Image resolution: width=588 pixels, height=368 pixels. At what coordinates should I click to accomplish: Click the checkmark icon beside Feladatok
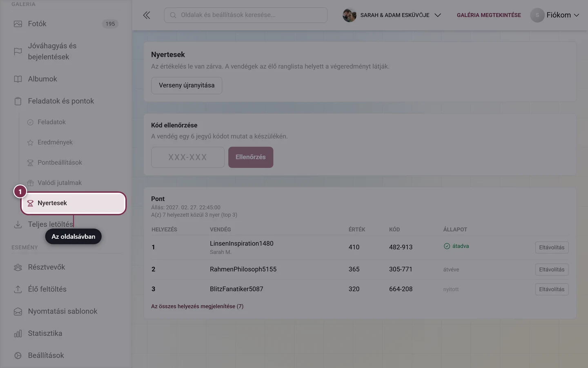30,122
